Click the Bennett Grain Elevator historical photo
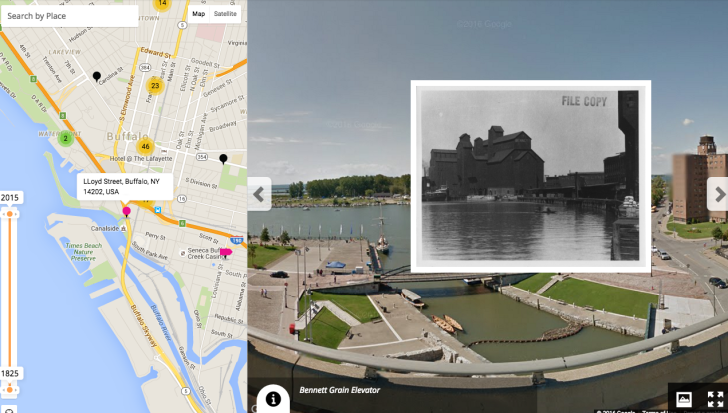Screen dimensions: 728x413 point(530,176)
